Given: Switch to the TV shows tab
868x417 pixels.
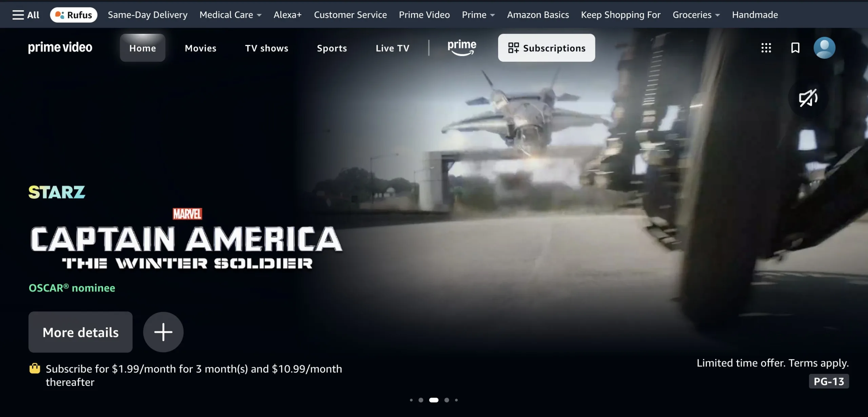Looking at the screenshot, I should (267, 48).
